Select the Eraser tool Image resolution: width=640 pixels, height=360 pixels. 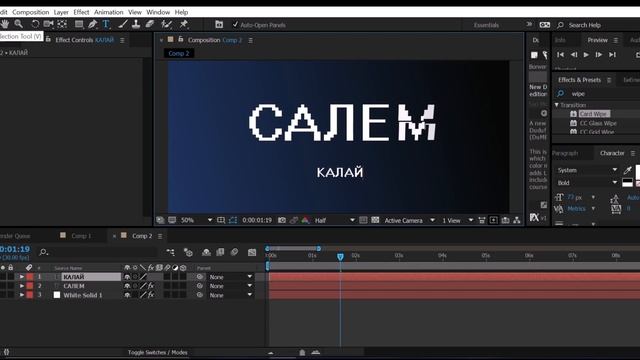(150, 24)
